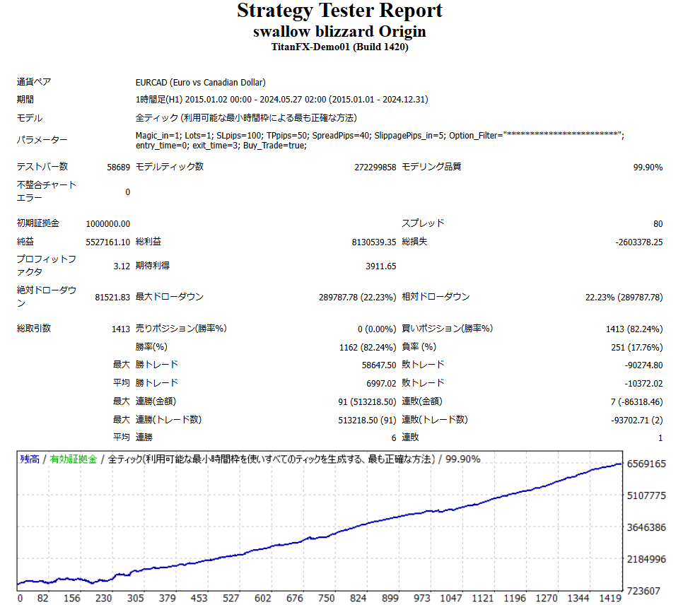Viewport: 700px width, 605px height.
Task: Click the 通貨ペア label
Action: tap(34, 82)
